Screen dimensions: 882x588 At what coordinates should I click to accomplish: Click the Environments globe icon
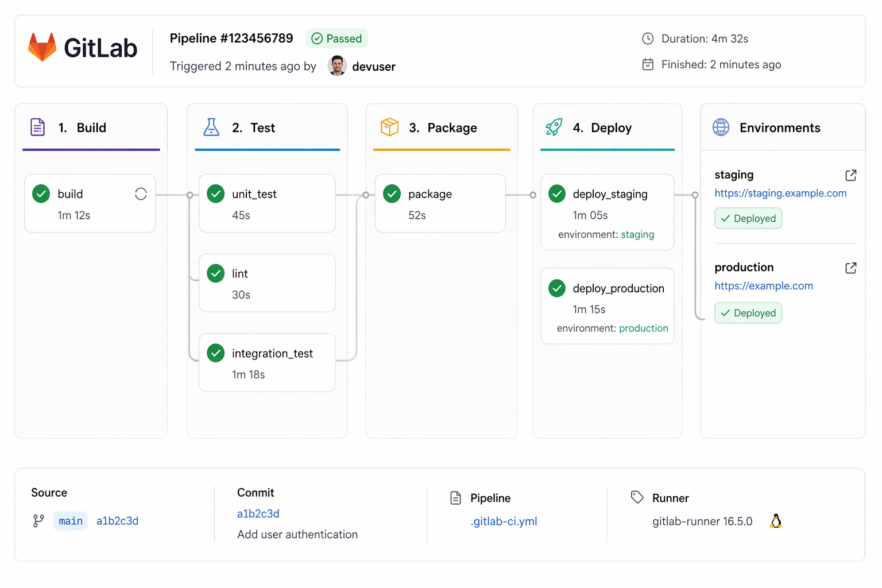721,127
